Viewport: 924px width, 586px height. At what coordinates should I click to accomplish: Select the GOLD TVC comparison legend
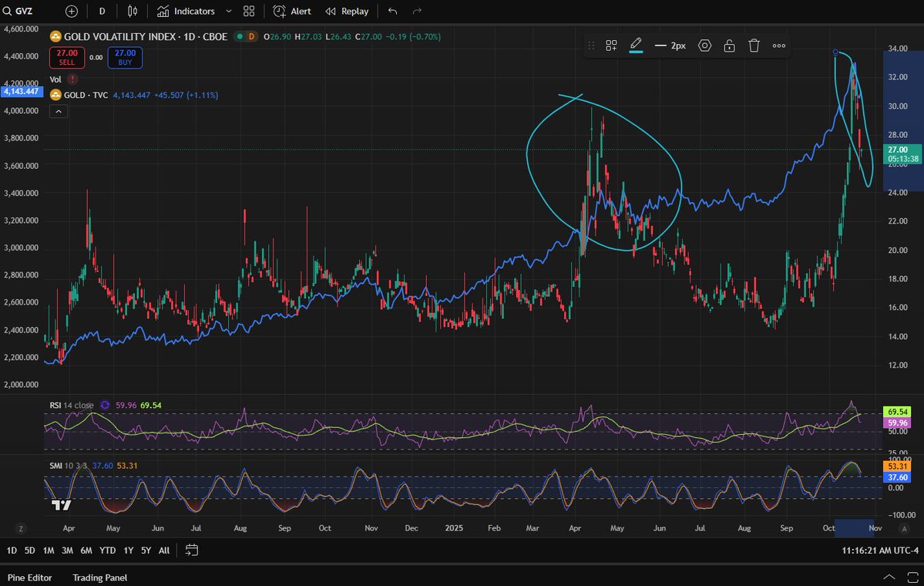point(86,95)
